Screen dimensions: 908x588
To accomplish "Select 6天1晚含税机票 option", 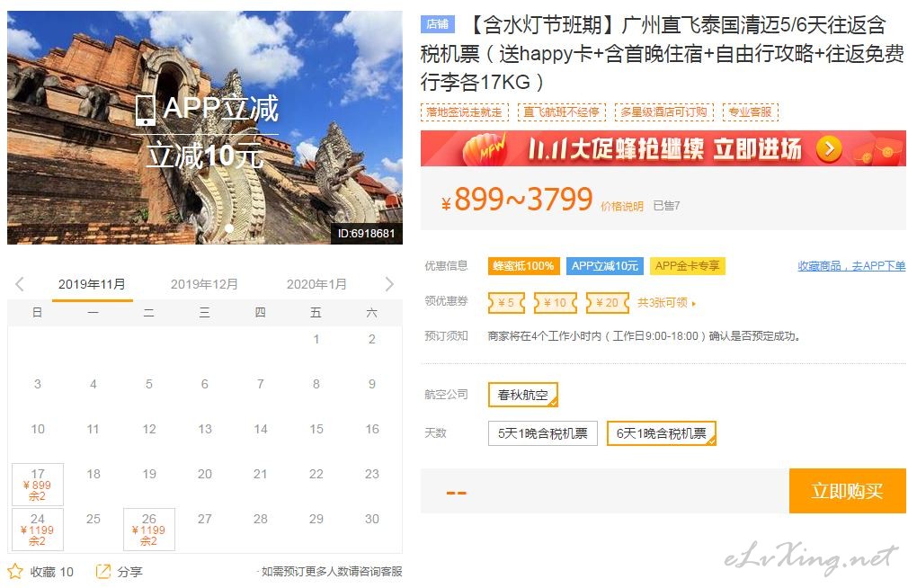I will pos(662,433).
